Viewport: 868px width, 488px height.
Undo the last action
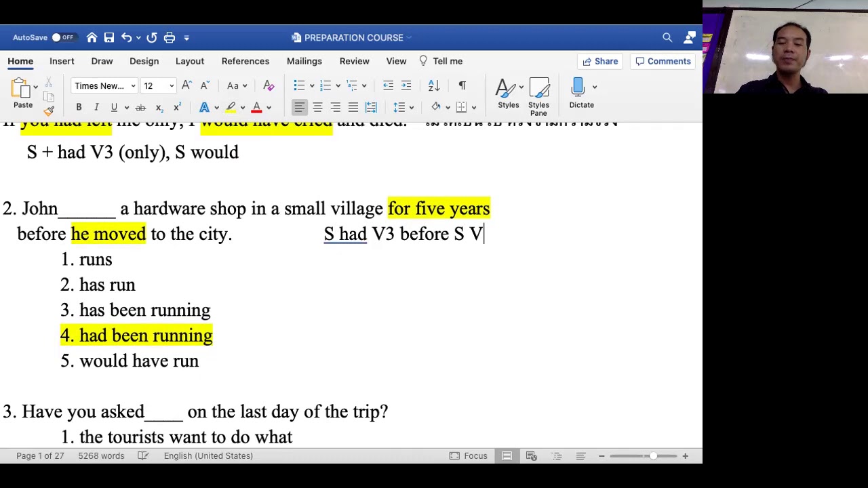coord(126,37)
